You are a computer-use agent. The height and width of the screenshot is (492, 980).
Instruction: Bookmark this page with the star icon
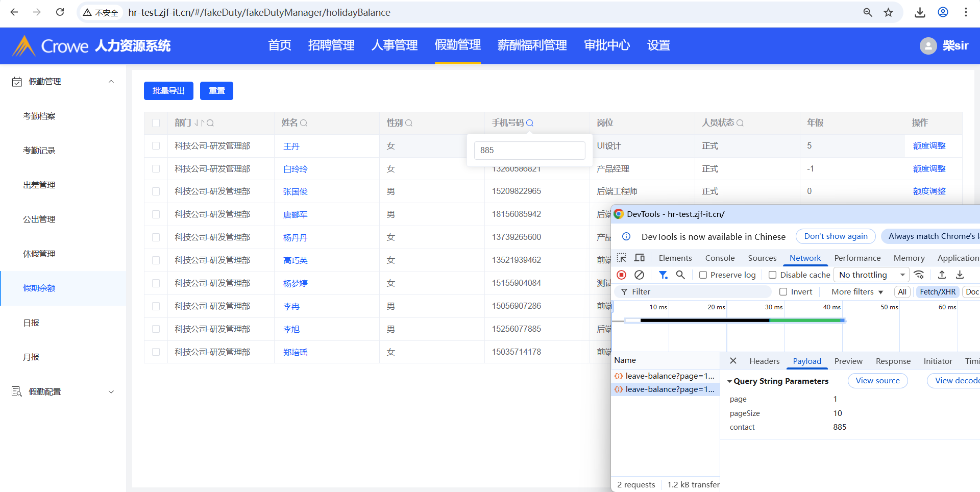pos(889,12)
